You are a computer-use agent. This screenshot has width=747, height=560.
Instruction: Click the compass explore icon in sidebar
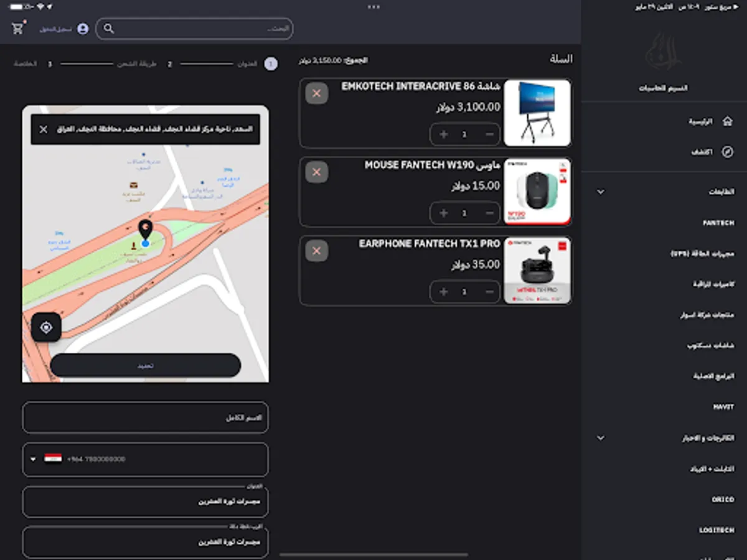(727, 152)
